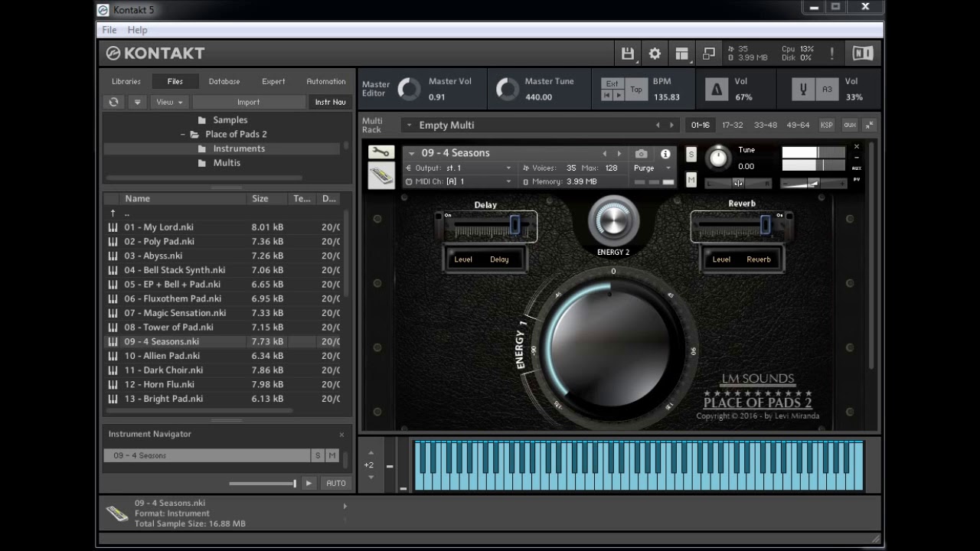Viewport: 980px width, 551px height.
Task: Click the Import button
Action: click(x=249, y=102)
